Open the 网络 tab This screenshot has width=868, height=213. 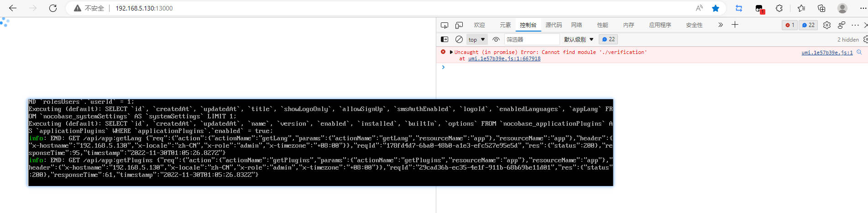pos(576,25)
